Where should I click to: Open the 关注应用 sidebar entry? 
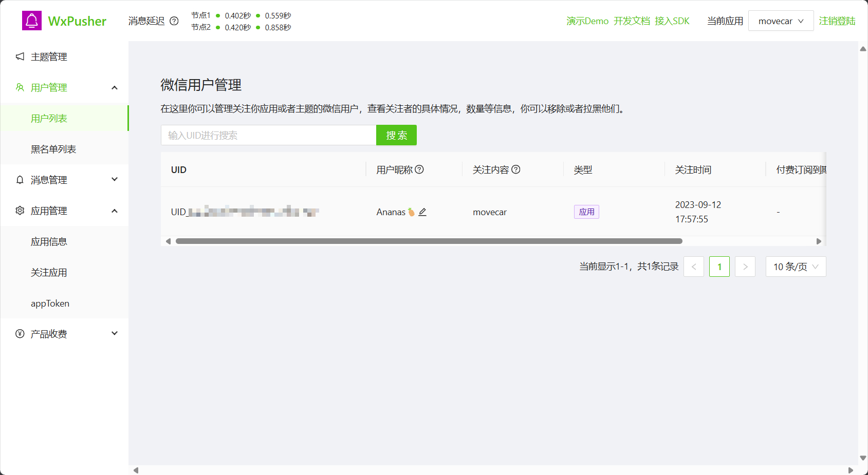49,272
